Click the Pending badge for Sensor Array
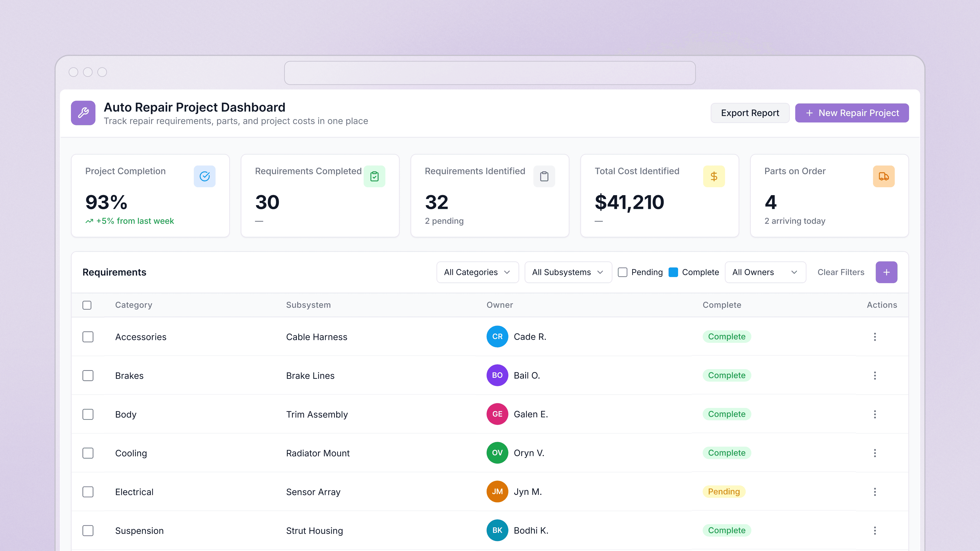980x551 pixels. [724, 492]
